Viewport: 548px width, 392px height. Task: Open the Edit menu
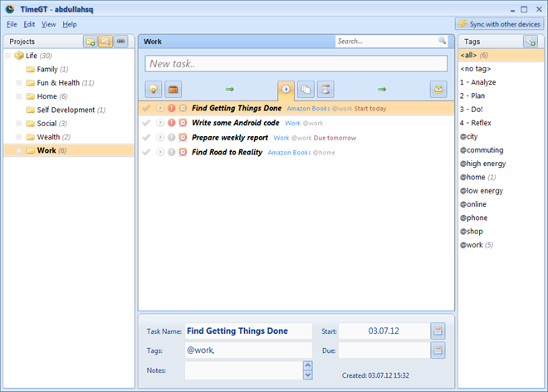(29, 24)
